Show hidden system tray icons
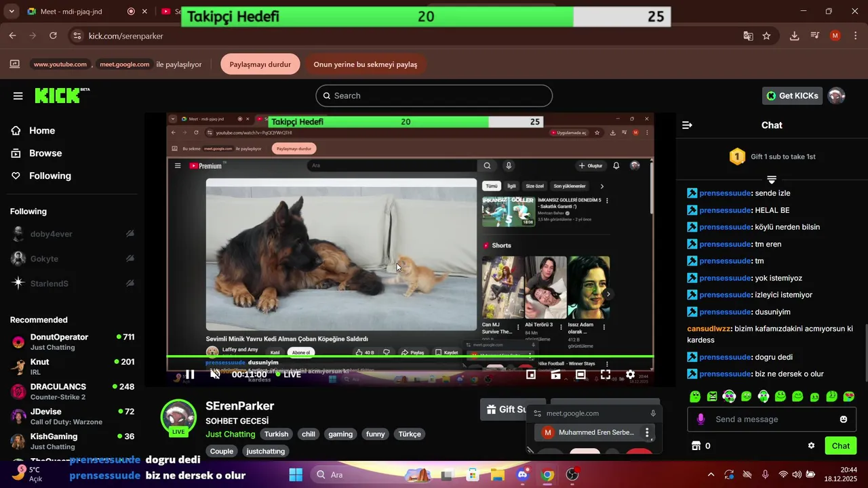This screenshot has height=488, width=868. point(711,474)
